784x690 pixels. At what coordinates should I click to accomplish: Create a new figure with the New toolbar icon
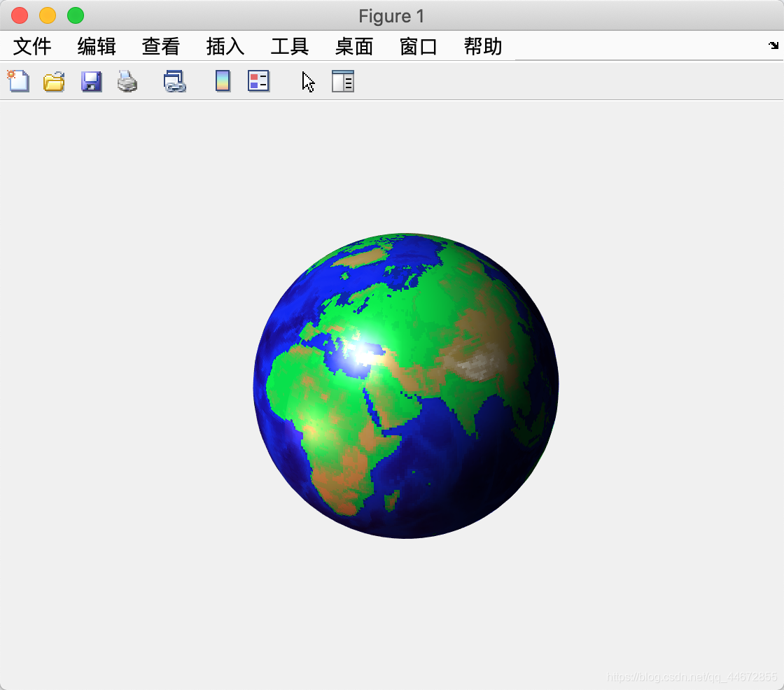tap(18, 81)
